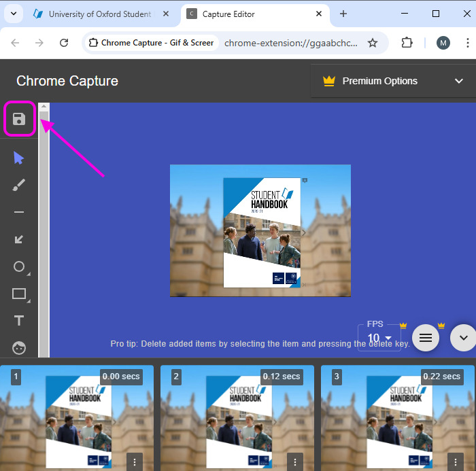This screenshot has height=471, width=476.
Task: Select the straight line tool
Action: tap(19, 212)
